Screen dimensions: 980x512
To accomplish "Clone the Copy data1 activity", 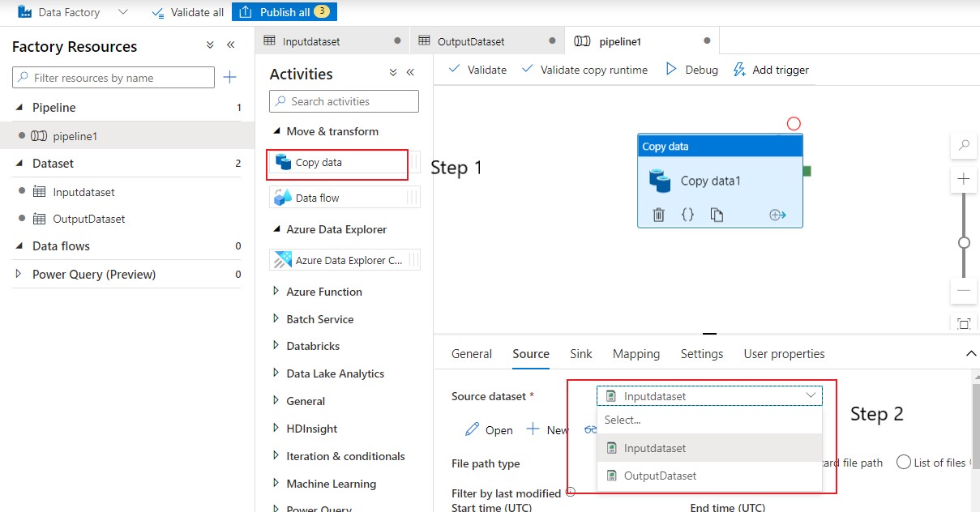I will tap(717, 215).
